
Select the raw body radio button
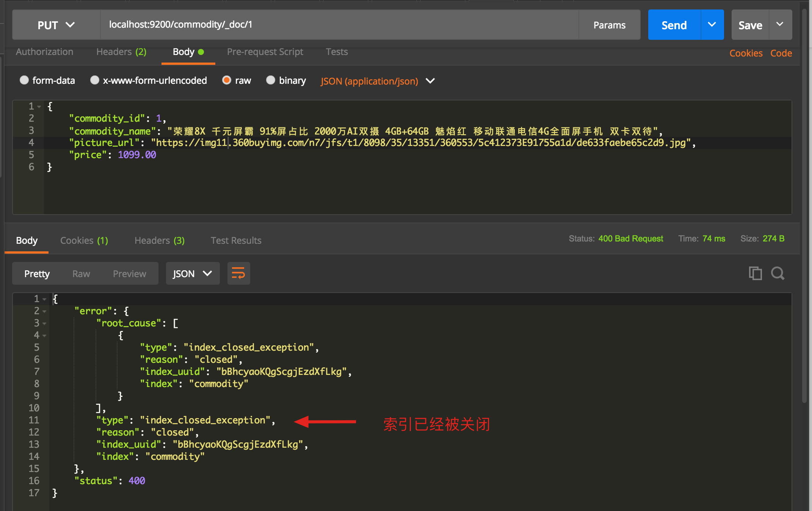[x=227, y=80]
